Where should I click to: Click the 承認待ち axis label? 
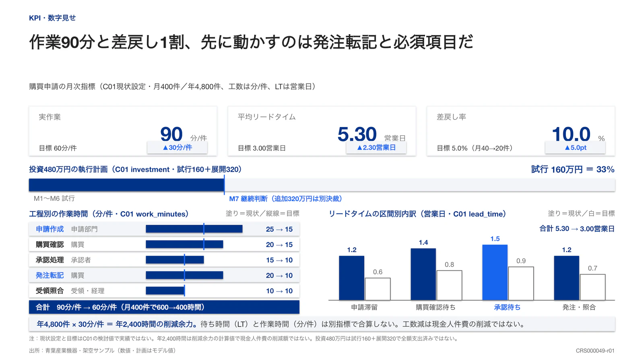[x=507, y=307]
